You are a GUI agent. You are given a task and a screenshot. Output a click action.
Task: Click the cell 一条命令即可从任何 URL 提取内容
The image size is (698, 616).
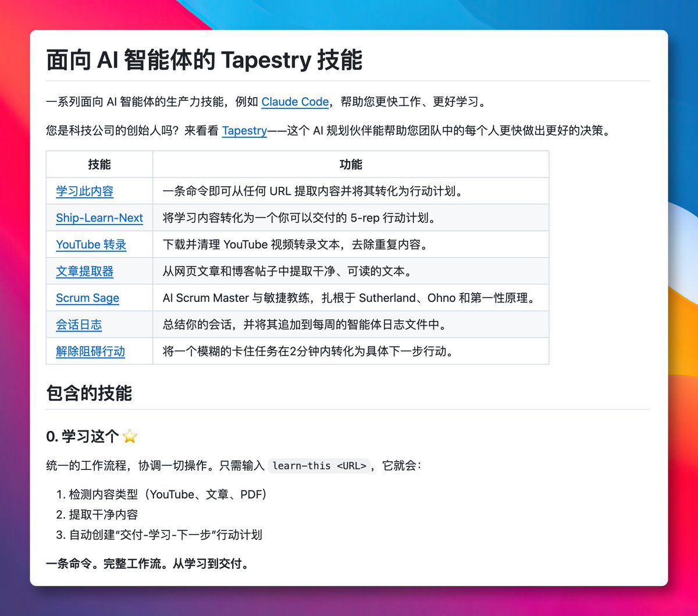click(x=351, y=191)
